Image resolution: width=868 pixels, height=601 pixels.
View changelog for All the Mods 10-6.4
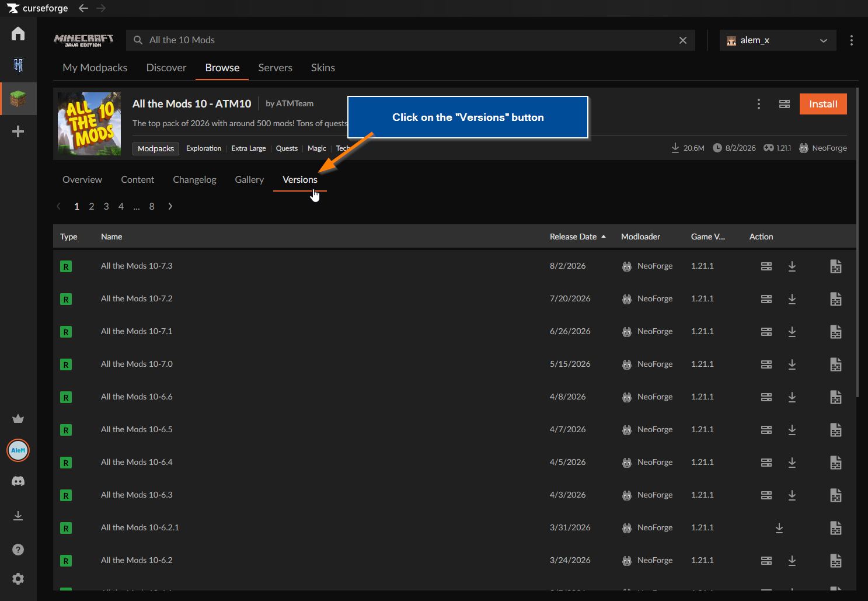(836, 463)
